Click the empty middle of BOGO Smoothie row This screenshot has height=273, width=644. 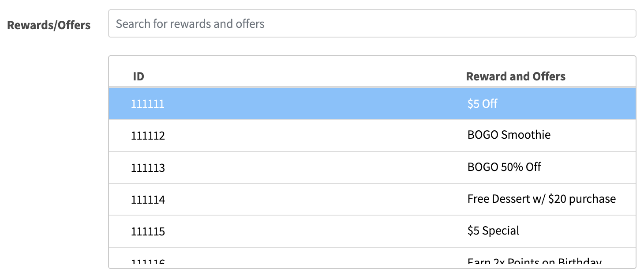coord(309,136)
